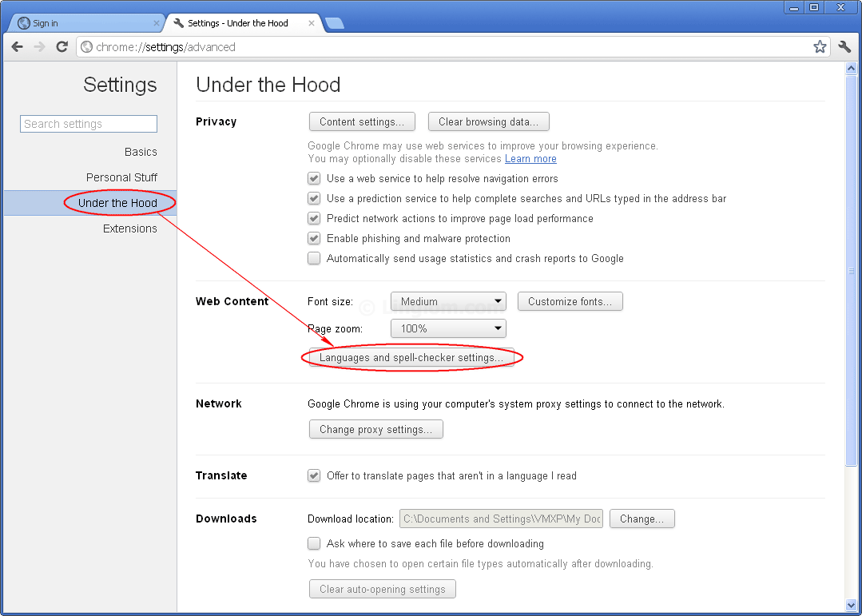Image resolution: width=862 pixels, height=616 pixels.
Task: Reload the page with refresh icon
Action: pos(62,47)
